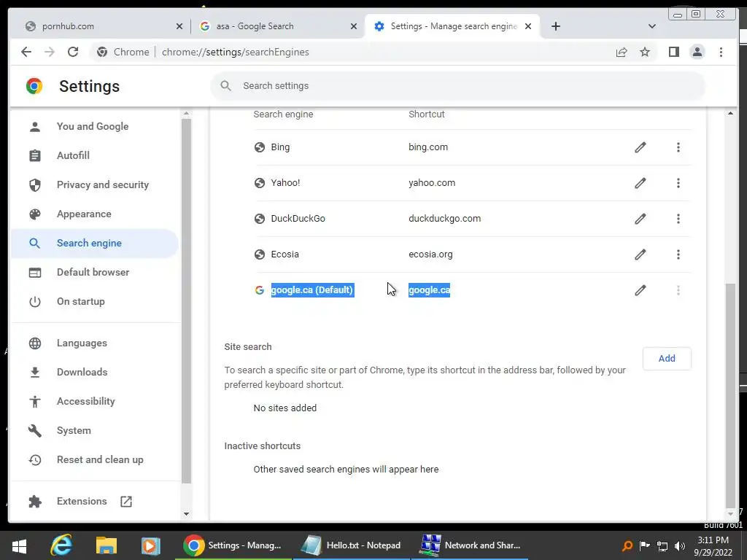Open Reset and clean up section
This screenshot has width=747, height=560.
pos(94,459)
